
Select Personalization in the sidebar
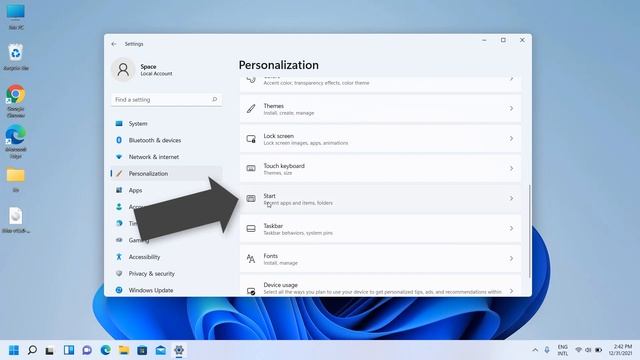167,173
